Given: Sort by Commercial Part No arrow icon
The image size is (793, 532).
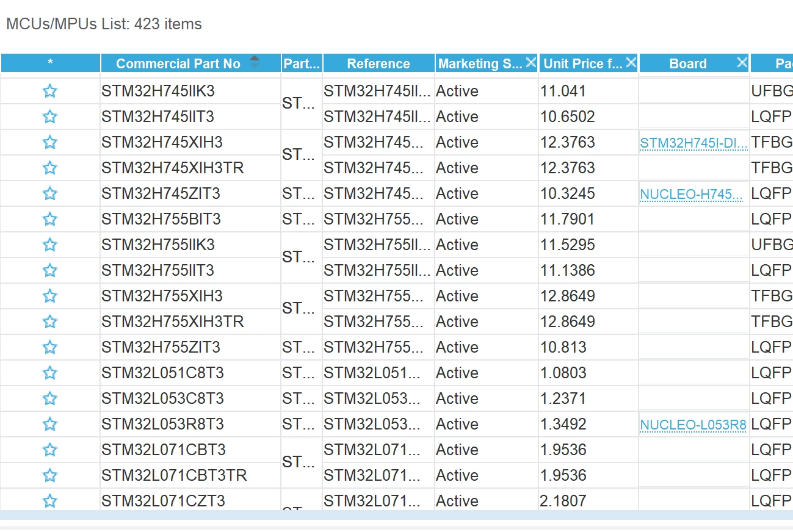Looking at the screenshot, I should (255, 62).
